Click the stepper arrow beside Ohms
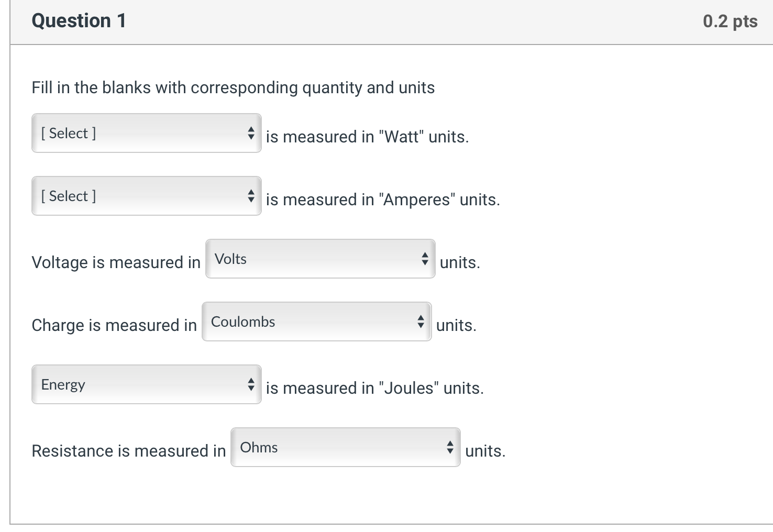 pyautogui.click(x=450, y=448)
